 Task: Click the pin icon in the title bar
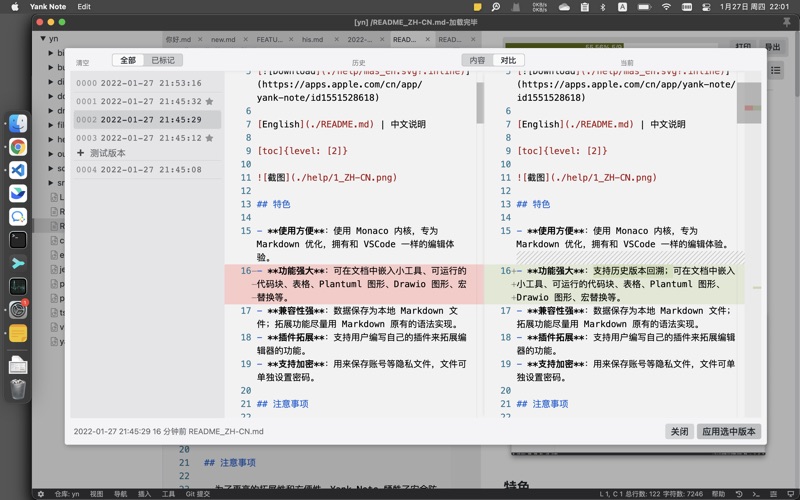coord(785,20)
